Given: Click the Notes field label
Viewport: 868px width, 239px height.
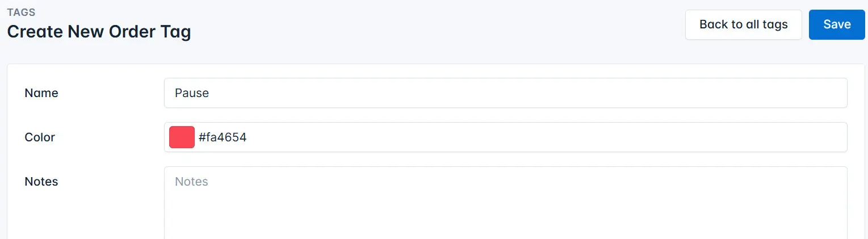Looking at the screenshot, I should pyautogui.click(x=41, y=182).
